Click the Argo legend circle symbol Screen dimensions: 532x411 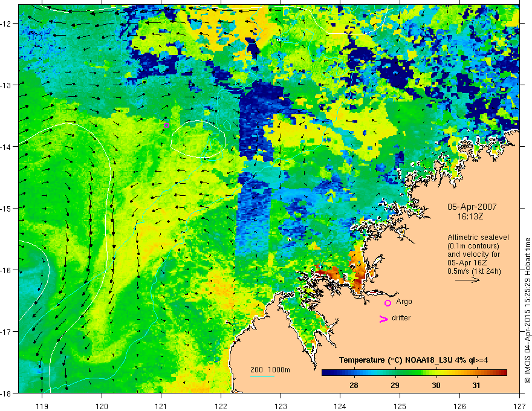388,303
